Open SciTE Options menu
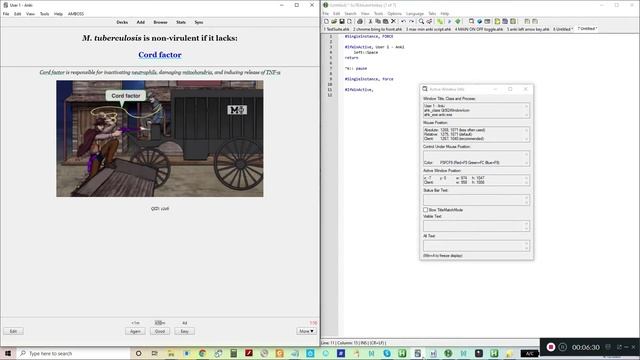The image size is (640, 360). (x=394, y=13)
